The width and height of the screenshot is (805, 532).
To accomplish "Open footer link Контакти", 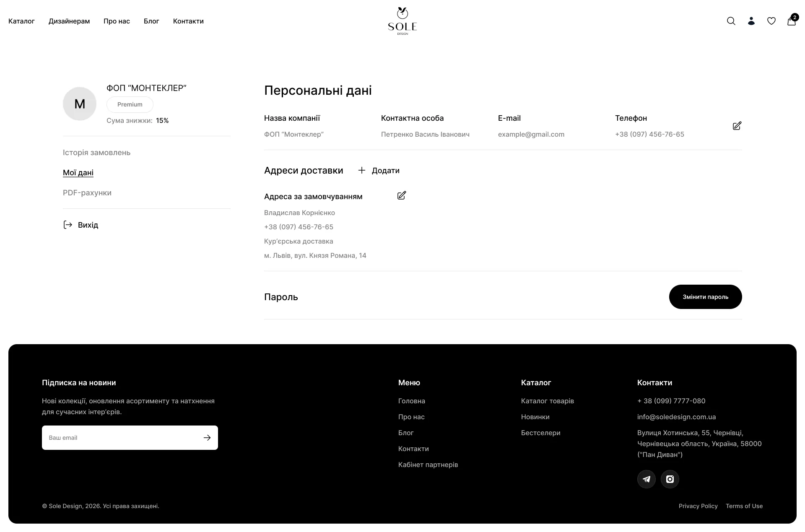I will pos(413,449).
